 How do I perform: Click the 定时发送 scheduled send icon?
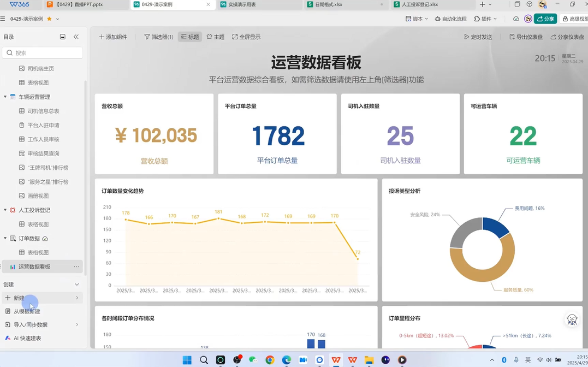(x=467, y=37)
